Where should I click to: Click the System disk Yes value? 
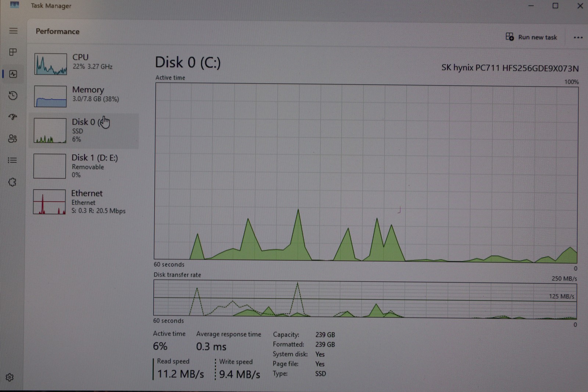pos(320,354)
